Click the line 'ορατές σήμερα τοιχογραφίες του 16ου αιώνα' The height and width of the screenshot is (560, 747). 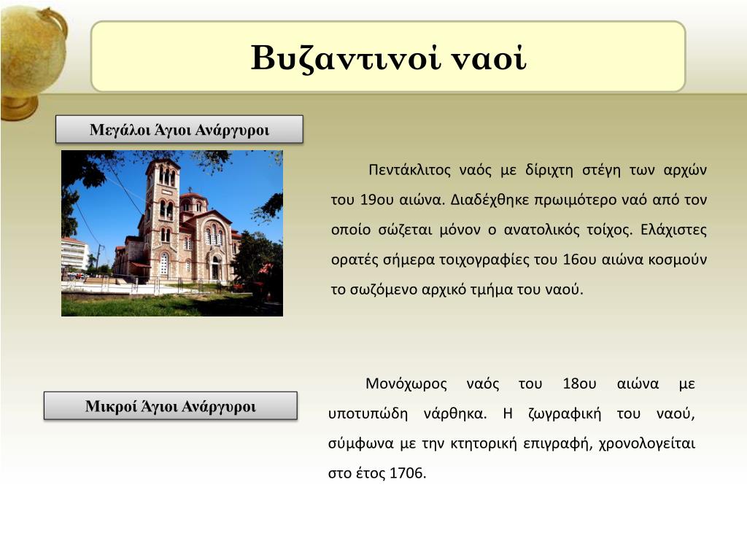click(x=487, y=260)
